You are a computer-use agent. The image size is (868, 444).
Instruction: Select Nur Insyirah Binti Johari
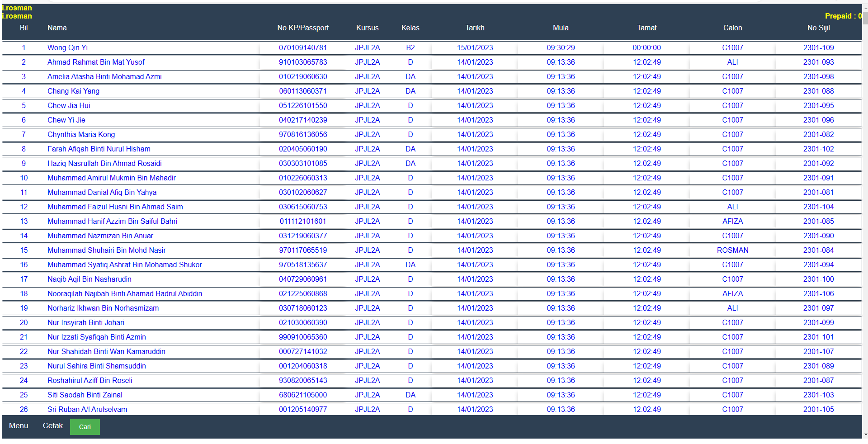[85, 323]
